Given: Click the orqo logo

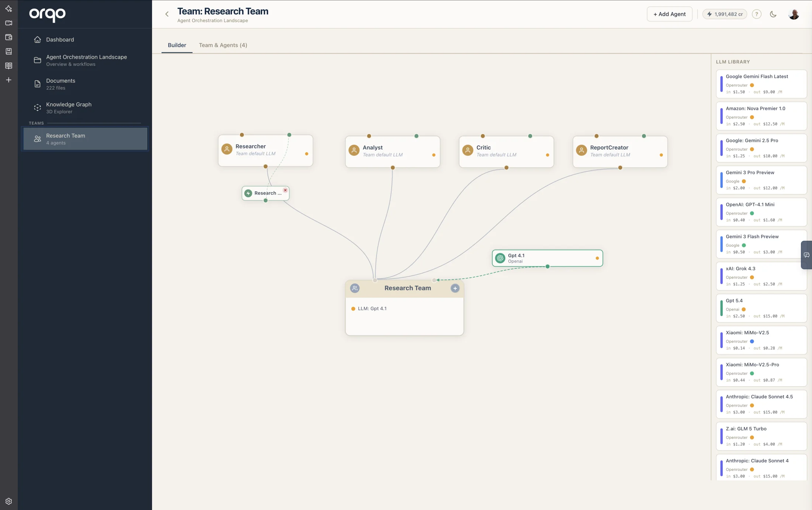Looking at the screenshot, I should click(x=47, y=14).
